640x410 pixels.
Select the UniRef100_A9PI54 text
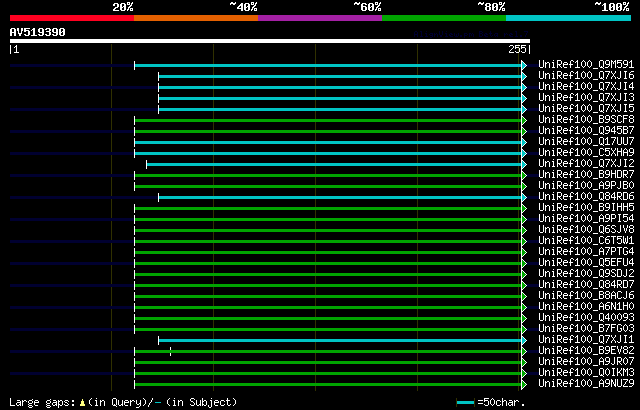(x=586, y=219)
